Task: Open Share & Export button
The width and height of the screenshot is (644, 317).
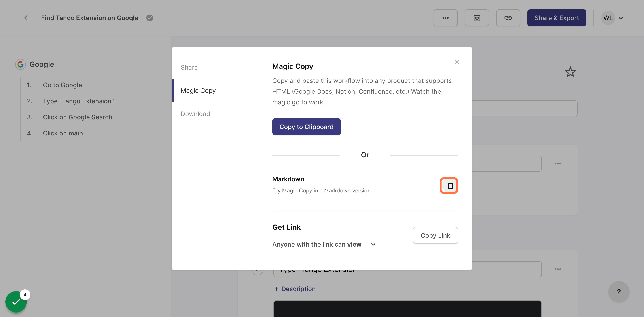Action: [x=557, y=18]
